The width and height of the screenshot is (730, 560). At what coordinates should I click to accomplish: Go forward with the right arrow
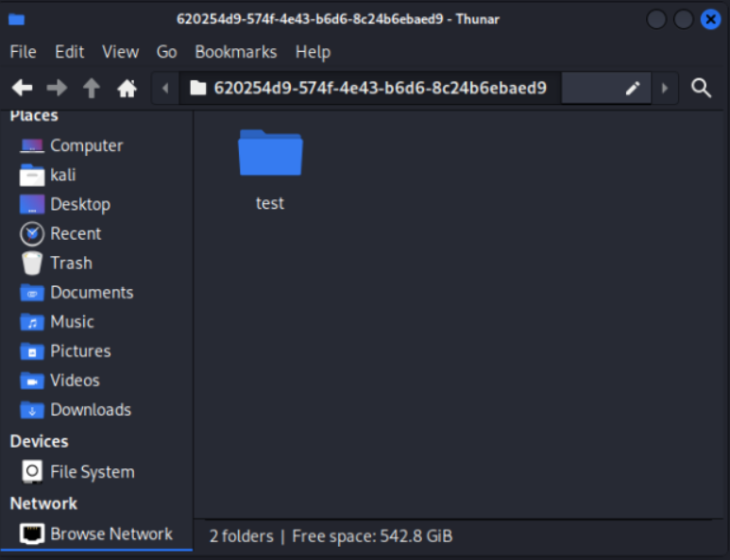coord(57,88)
